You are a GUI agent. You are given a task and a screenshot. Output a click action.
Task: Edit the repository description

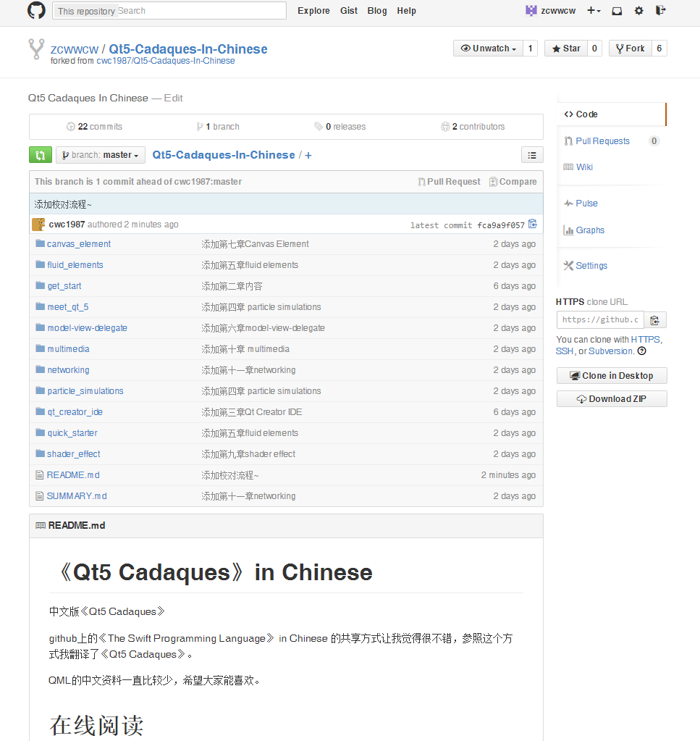(x=173, y=98)
